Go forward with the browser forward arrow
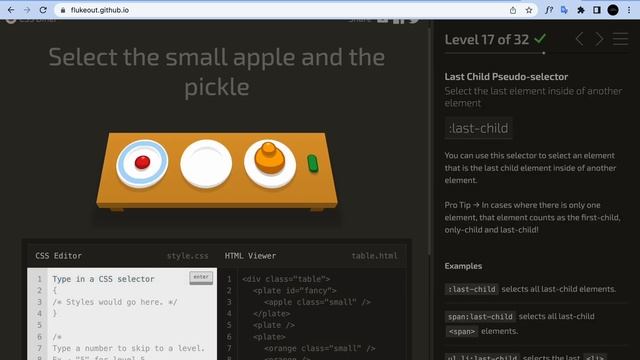This screenshot has height=360, width=640. [x=27, y=10]
